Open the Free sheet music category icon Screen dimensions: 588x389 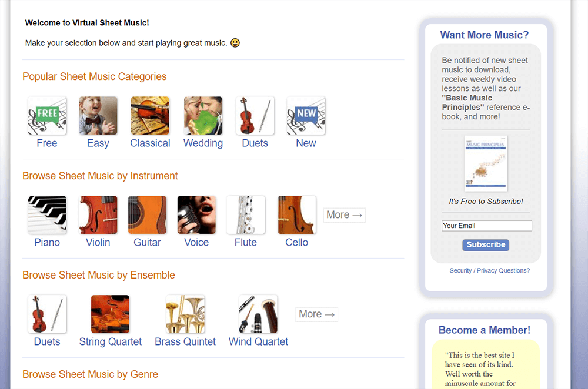click(x=47, y=115)
